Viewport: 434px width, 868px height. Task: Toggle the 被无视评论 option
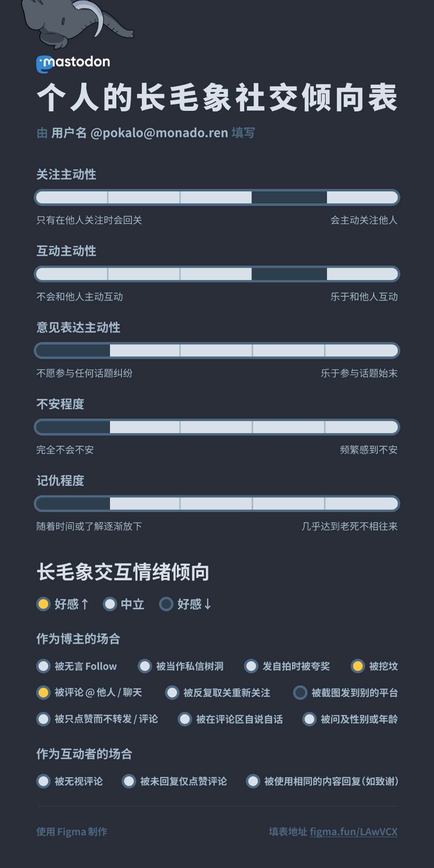[x=43, y=781]
